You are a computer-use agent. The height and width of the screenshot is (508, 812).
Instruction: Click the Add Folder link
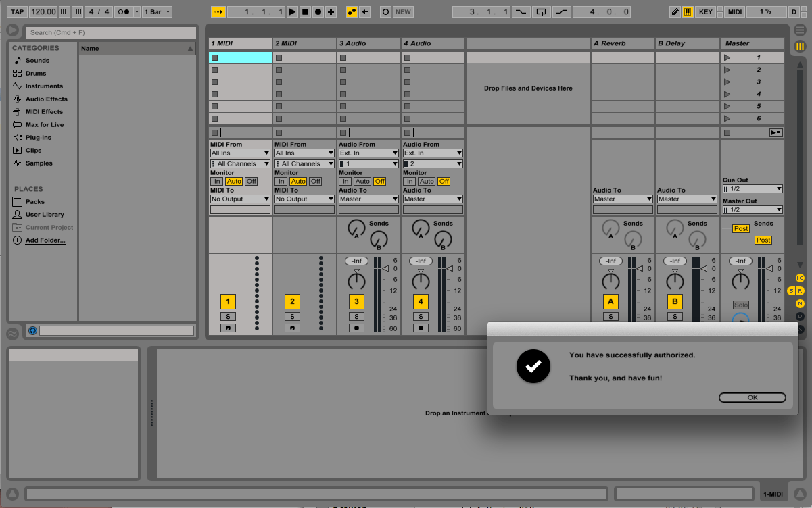(45, 240)
